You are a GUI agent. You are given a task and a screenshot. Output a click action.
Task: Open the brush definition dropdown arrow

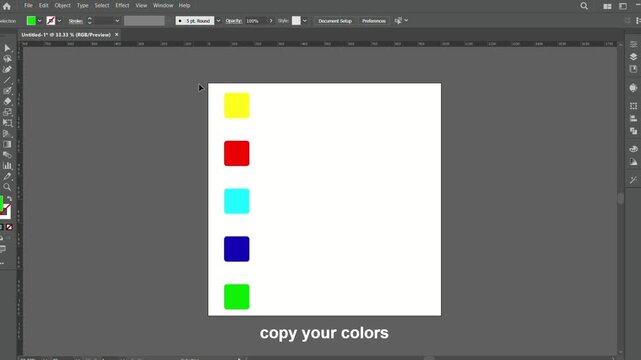point(218,21)
